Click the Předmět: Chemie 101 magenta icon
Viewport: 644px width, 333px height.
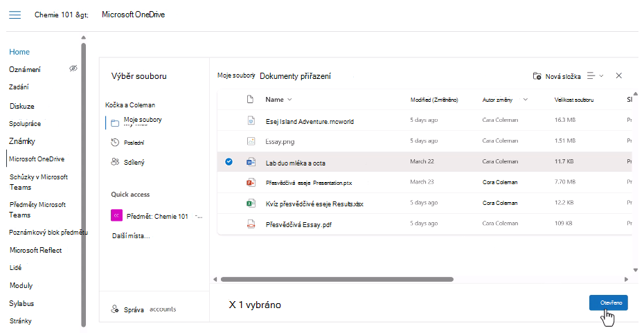click(x=116, y=215)
